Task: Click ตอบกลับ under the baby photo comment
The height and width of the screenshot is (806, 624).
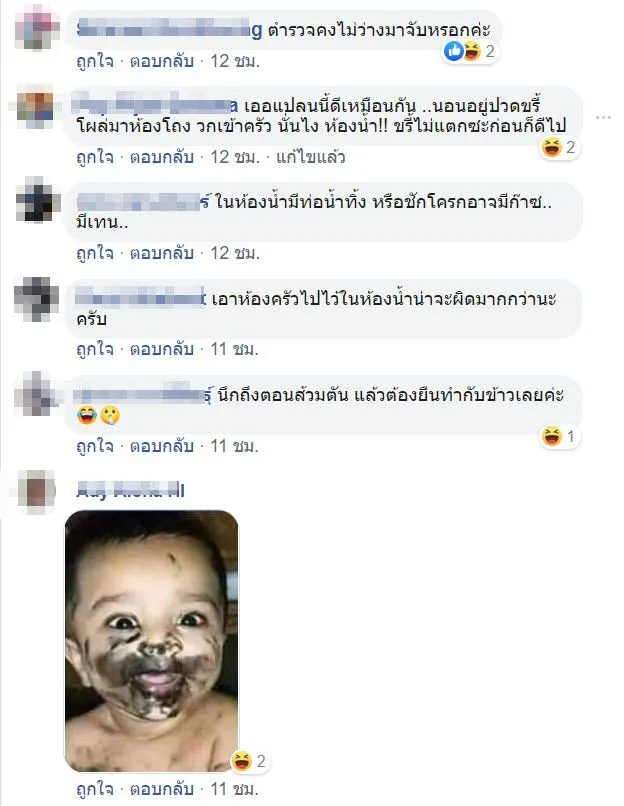Action: pyautogui.click(x=161, y=789)
